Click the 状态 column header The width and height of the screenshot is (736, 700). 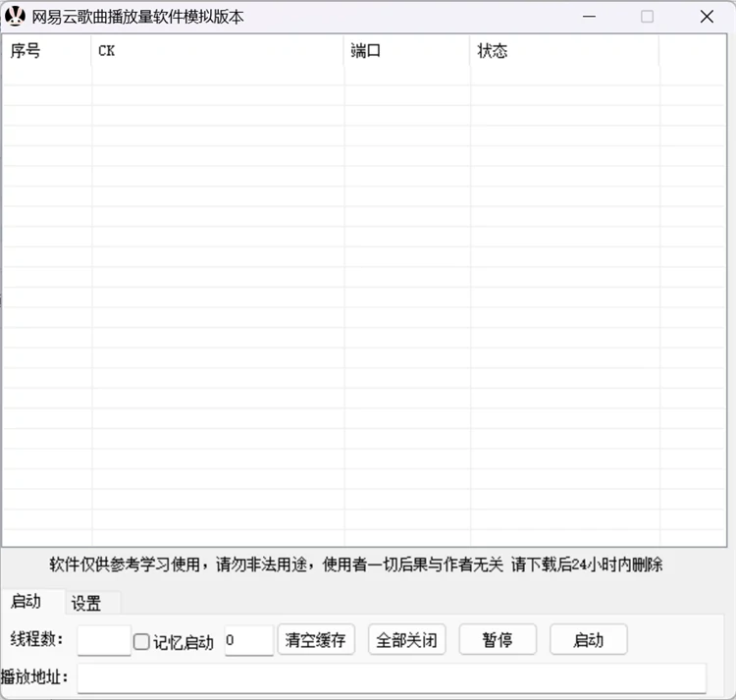(564, 50)
